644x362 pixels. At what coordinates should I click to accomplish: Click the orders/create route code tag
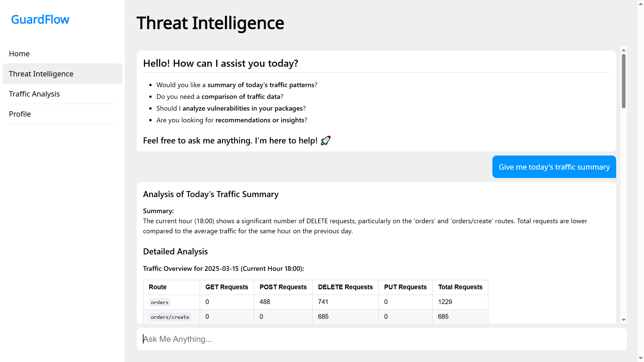(x=170, y=317)
